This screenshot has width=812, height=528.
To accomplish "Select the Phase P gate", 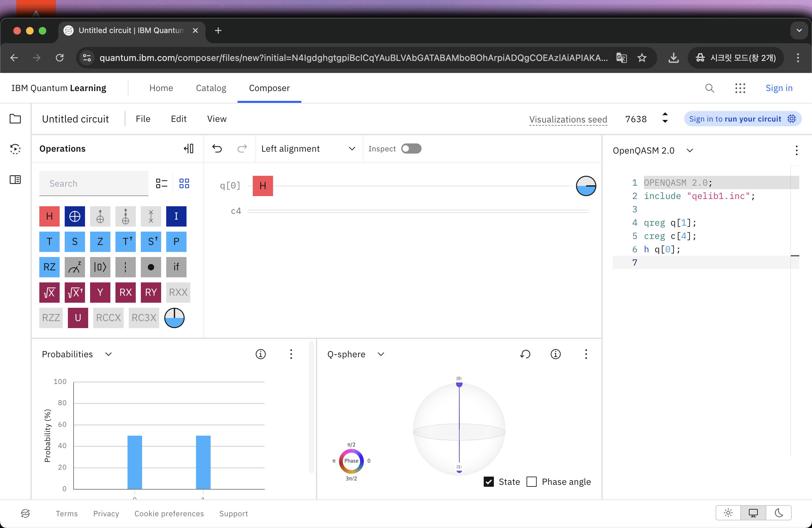I will [x=176, y=242].
